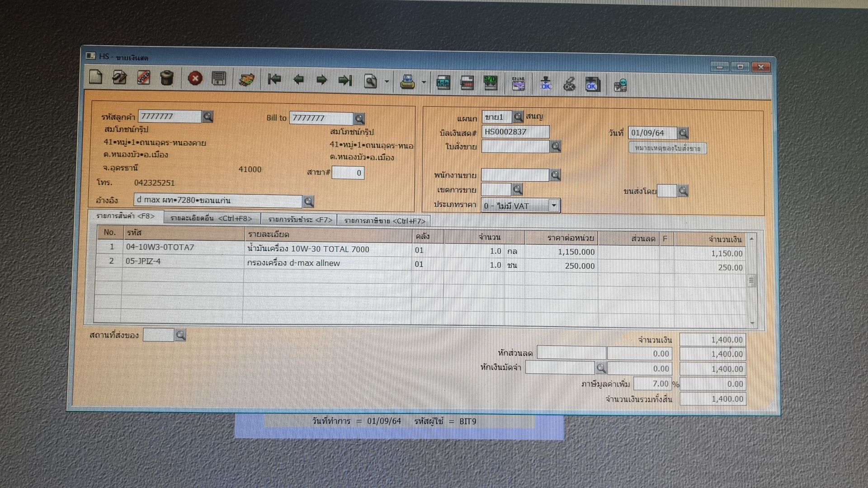Click date field 01/09/64
Image resolution: width=868 pixels, height=488 pixels.
coord(652,133)
